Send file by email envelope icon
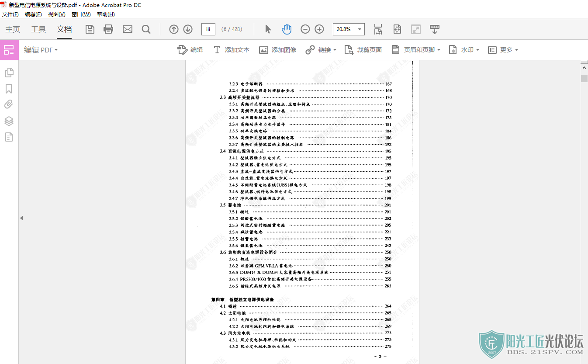 point(128,29)
